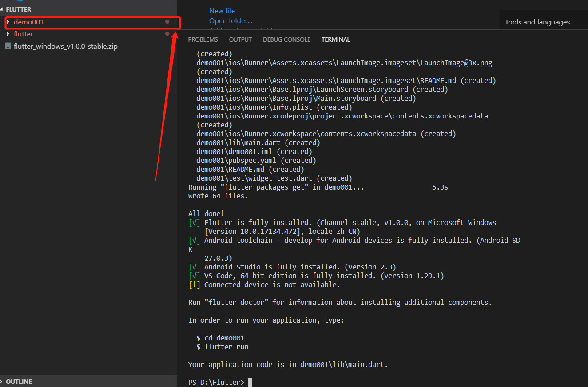Image resolution: width=588 pixels, height=387 pixels.
Task: Click the 'Main.storyboard (created)' terminal line
Action: click(306, 98)
